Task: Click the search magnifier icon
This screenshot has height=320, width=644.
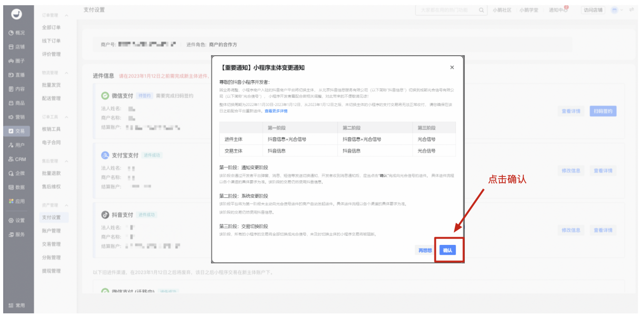Action: [x=481, y=10]
